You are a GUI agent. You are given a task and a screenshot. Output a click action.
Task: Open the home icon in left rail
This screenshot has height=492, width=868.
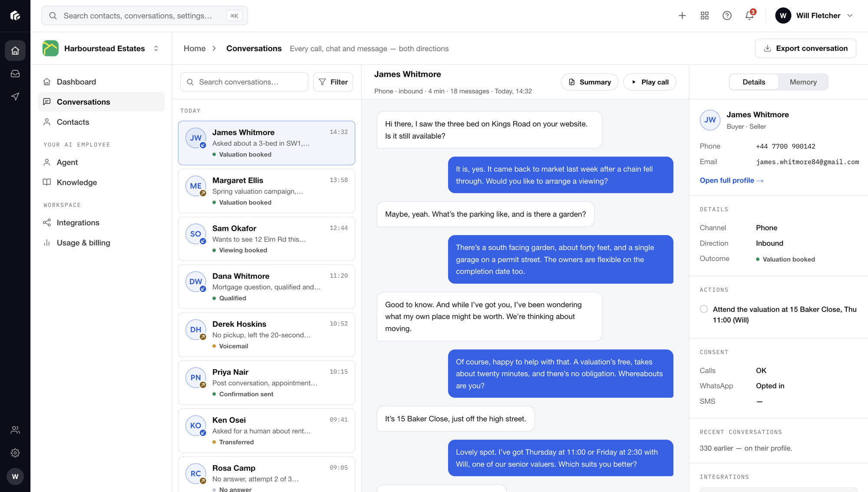[x=15, y=50]
